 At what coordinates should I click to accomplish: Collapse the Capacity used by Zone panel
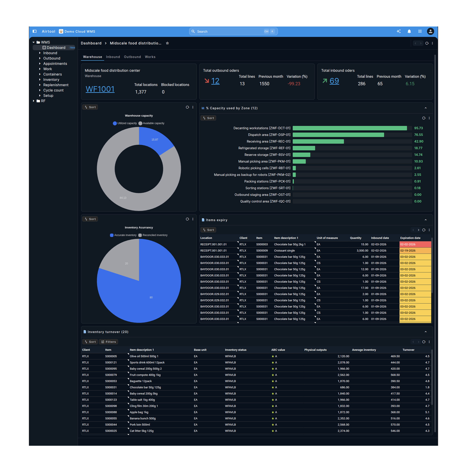coord(426,108)
